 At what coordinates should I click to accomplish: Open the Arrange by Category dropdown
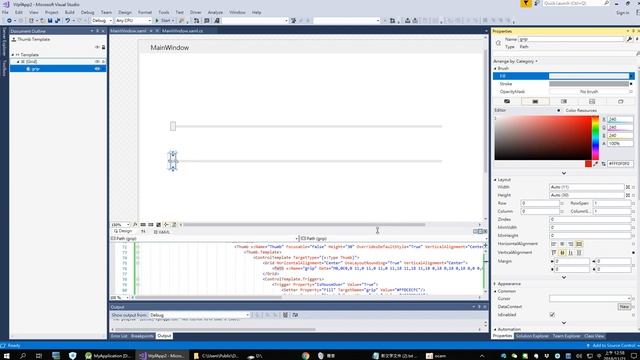coord(516,61)
